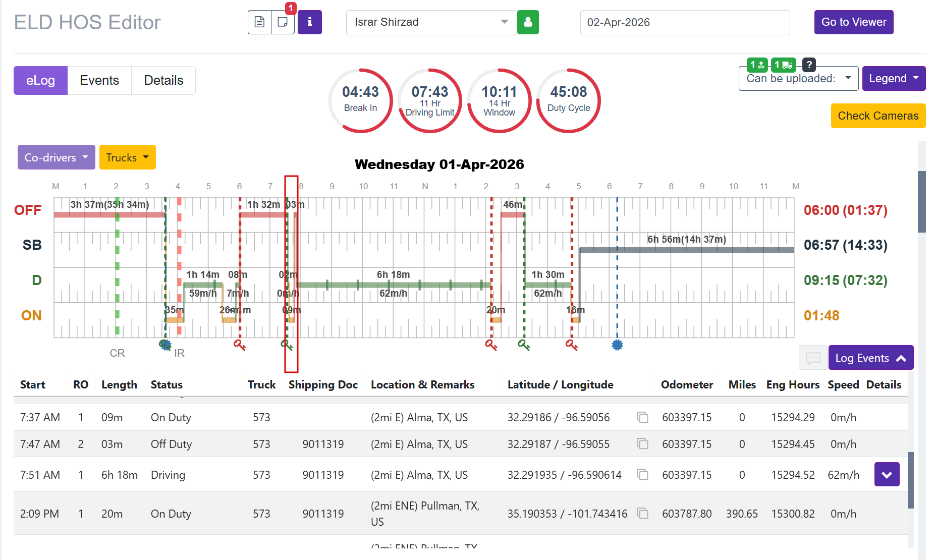This screenshot has width=934, height=560.
Task: Click odometer value 603787.80
Action: [687, 514]
